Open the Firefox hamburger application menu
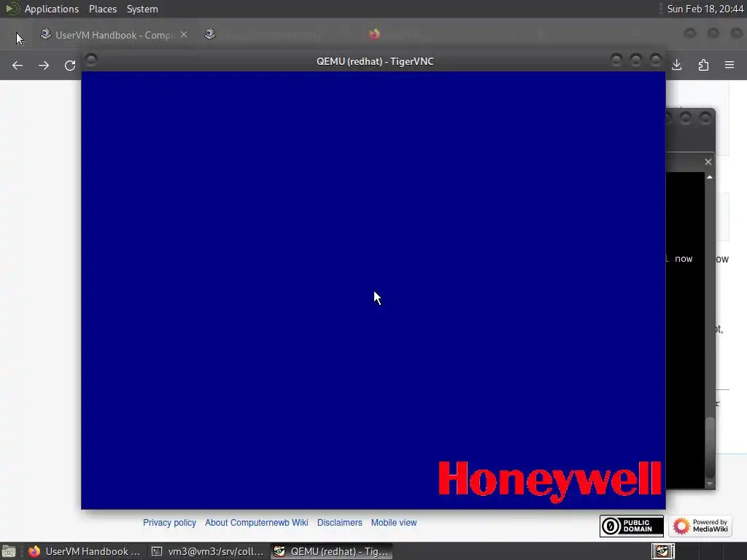This screenshot has width=747, height=560. (729, 65)
